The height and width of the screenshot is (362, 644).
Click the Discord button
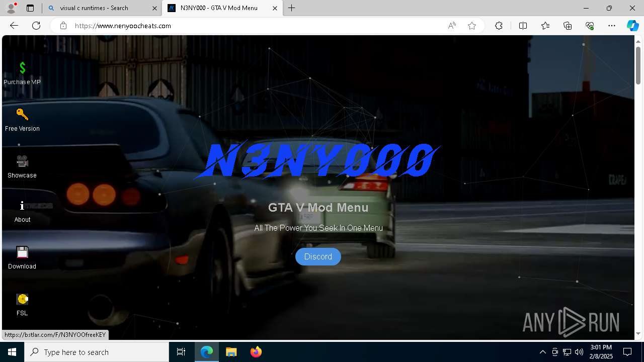click(318, 256)
